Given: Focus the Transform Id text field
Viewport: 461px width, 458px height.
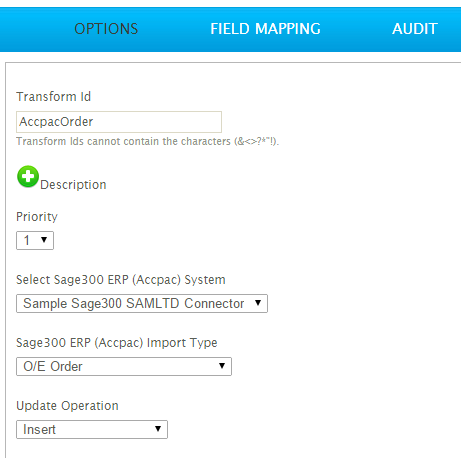Looking at the screenshot, I should click(x=119, y=122).
